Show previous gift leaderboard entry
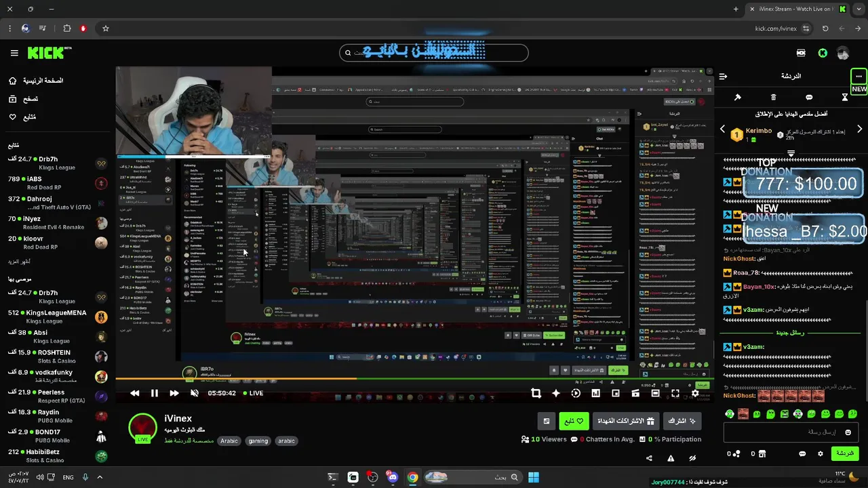 click(722, 129)
